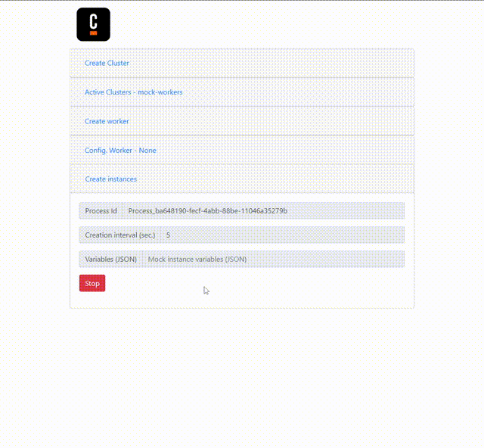The image size is (484, 448).
Task: Open Config. Worker - None section
Action: pyautogui.click(x=120, y=150)
